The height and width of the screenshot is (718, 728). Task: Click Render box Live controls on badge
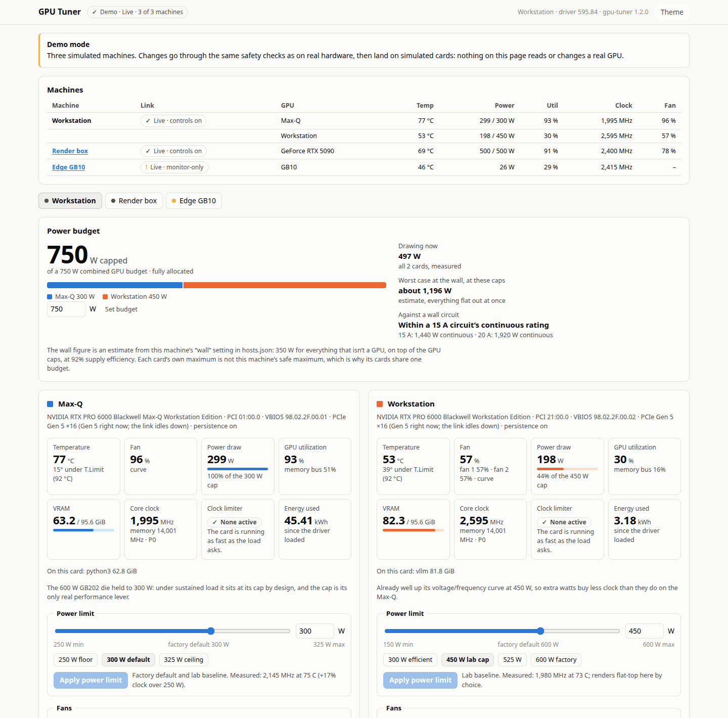[173, 151]
